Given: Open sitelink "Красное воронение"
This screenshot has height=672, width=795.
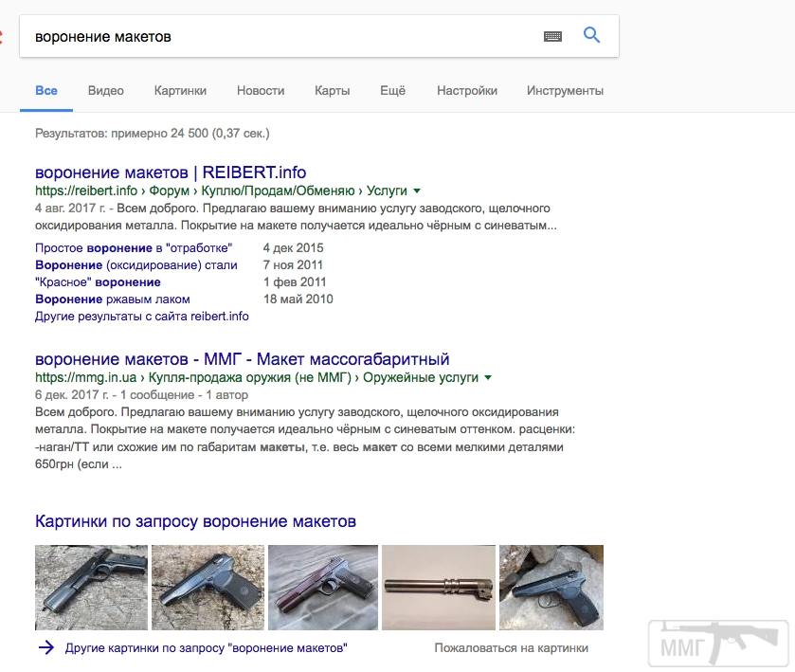Looking at the screenshot, I should click(x=98, y=282).
